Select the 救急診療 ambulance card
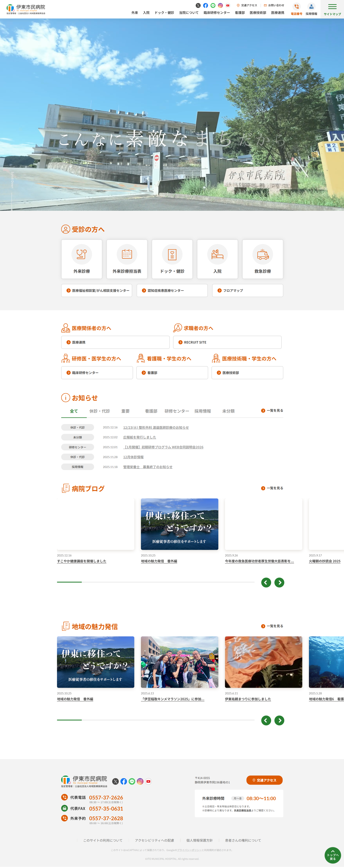 coord(262,259)
